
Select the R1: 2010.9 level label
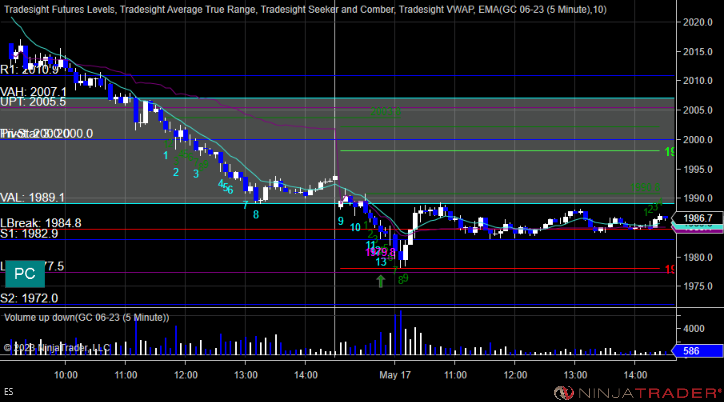(x=30, y=70)
